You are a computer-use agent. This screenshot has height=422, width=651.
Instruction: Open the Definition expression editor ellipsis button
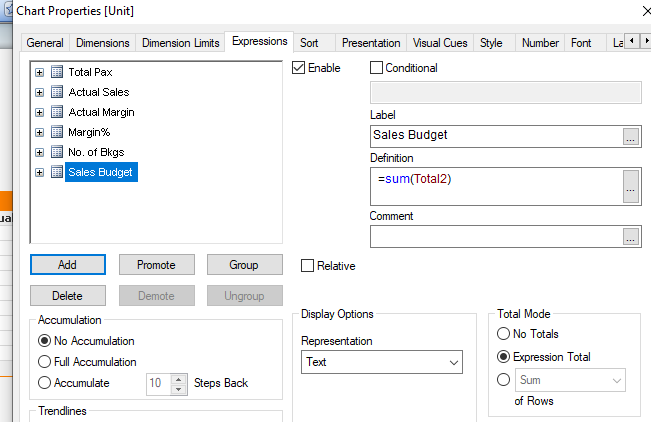coord(631,186)
